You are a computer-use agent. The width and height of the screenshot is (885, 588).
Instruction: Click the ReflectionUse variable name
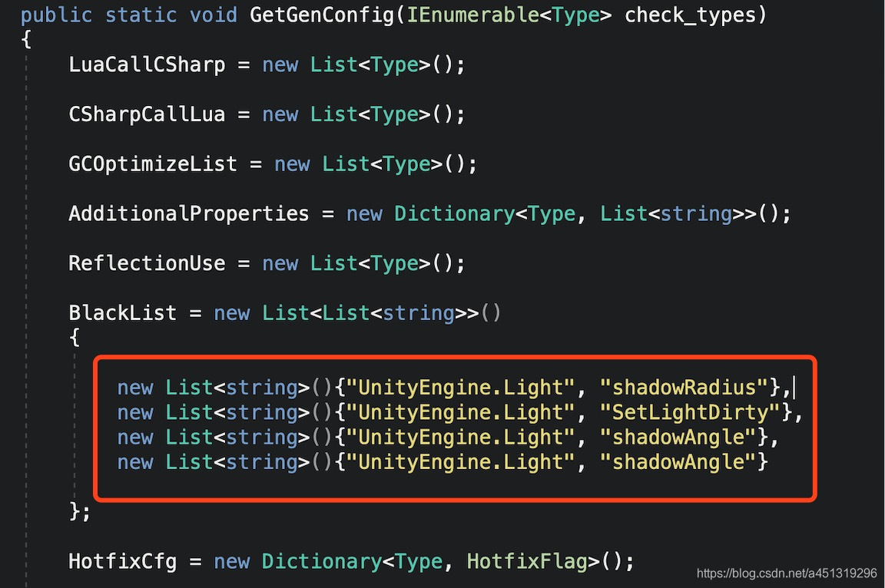(x=146, y=263)
